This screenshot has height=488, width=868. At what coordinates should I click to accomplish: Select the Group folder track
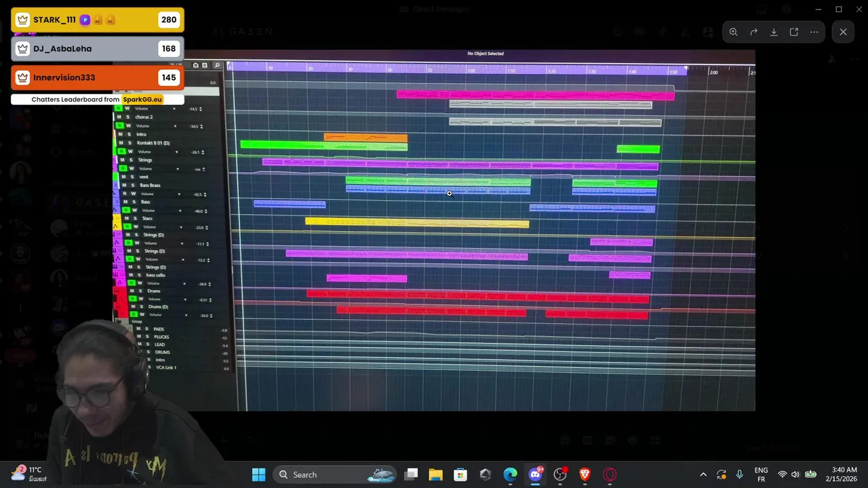[137, 321]
